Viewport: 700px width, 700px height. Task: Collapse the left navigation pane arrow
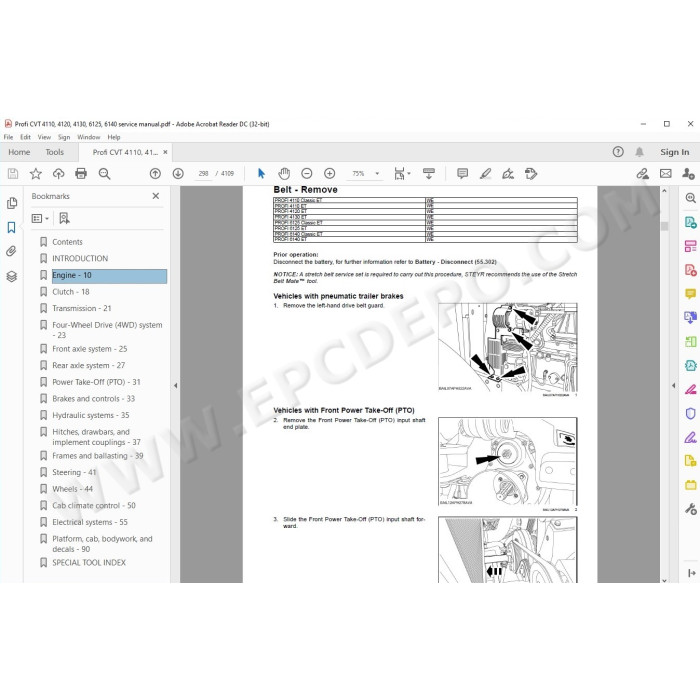point(175,385)
